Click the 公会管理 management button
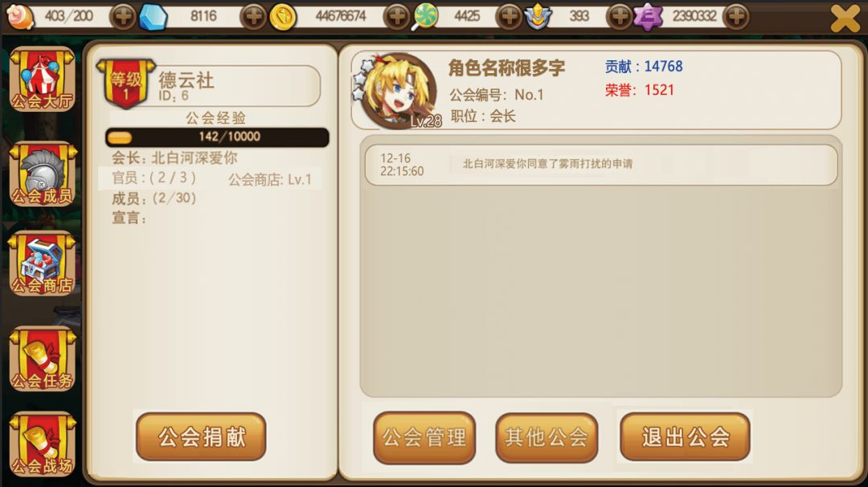The image size is (868, 487). (424, 438)
